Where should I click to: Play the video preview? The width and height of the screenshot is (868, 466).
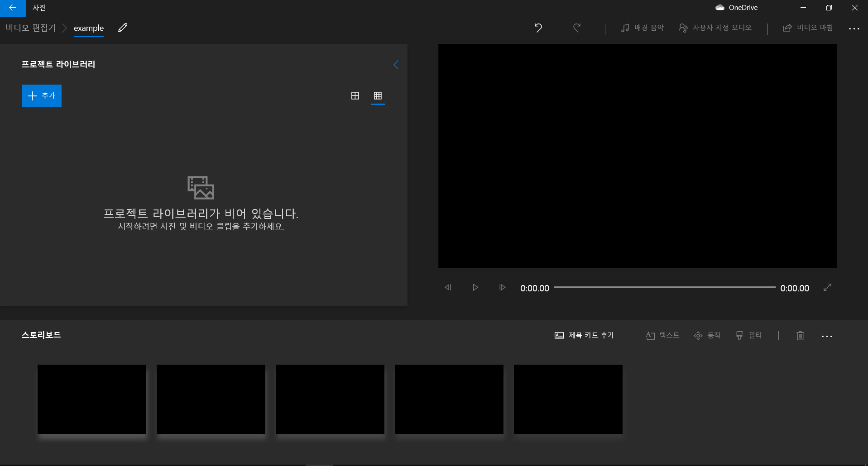pos(475,288)
